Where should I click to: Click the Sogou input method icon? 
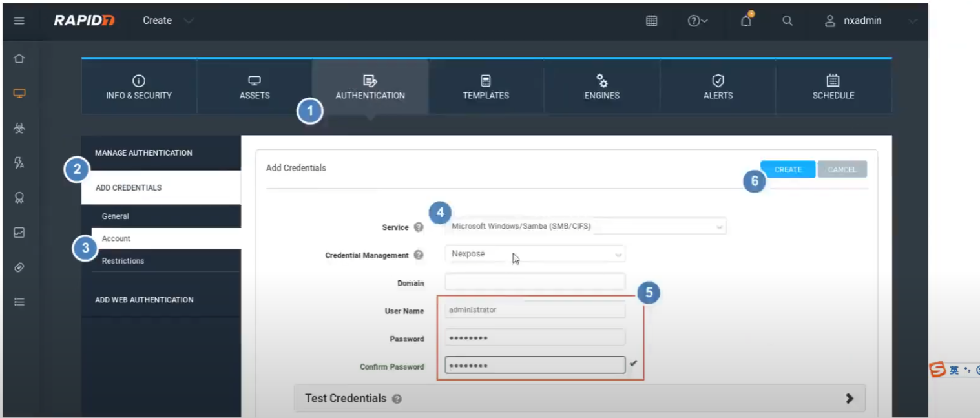[937, 370]
